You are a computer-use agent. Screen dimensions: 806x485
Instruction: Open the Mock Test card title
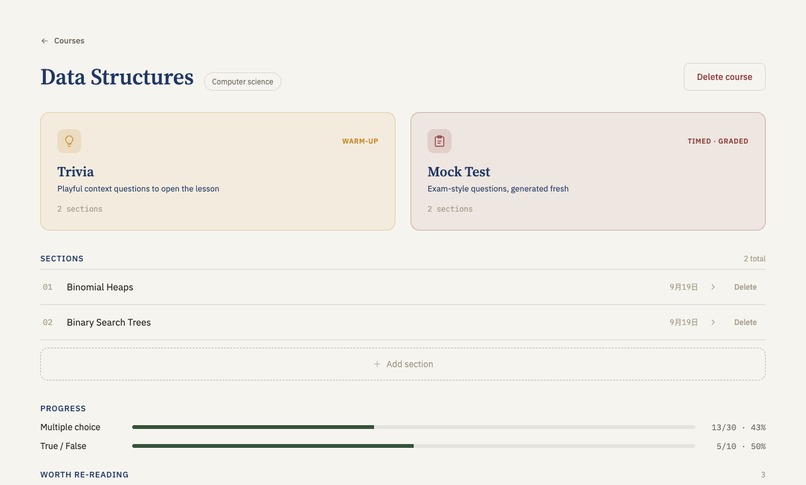(x=459, y=172)
